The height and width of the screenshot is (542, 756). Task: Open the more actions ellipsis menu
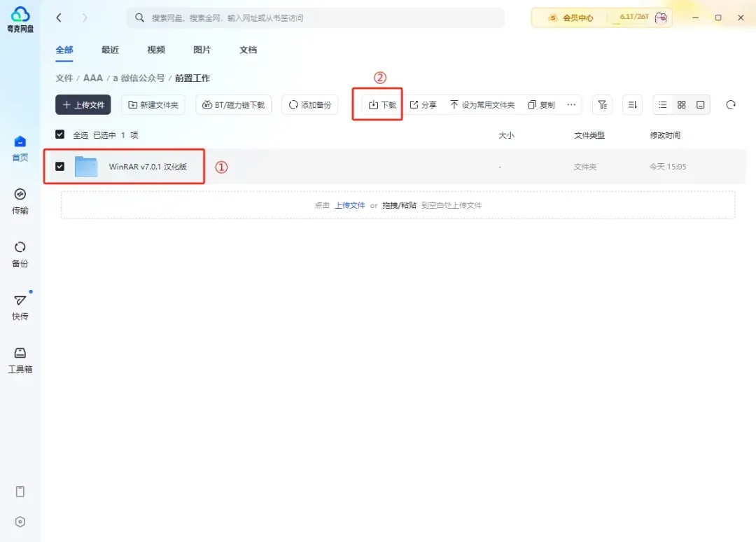[571, 104]
